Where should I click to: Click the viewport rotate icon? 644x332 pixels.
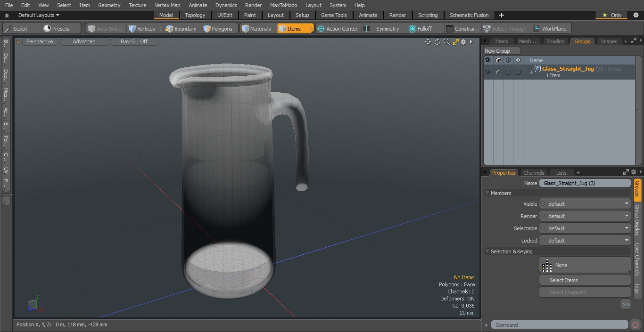click(437, 42)
